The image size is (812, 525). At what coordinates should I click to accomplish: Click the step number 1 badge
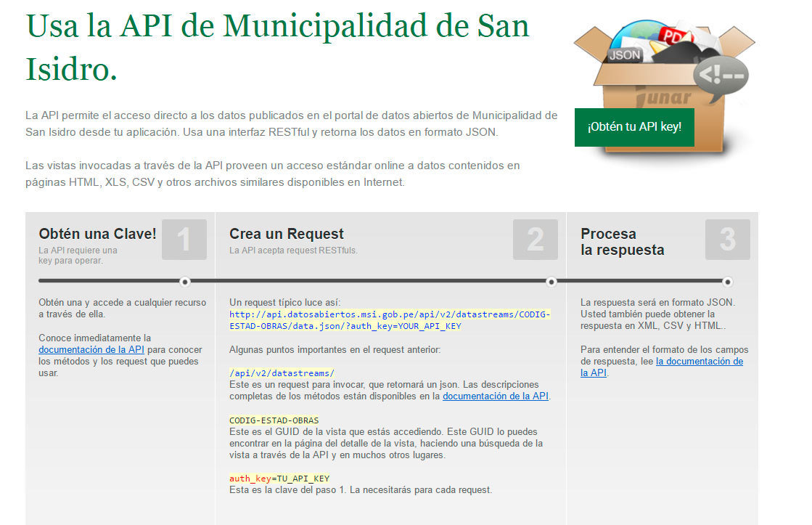[184, 240]
